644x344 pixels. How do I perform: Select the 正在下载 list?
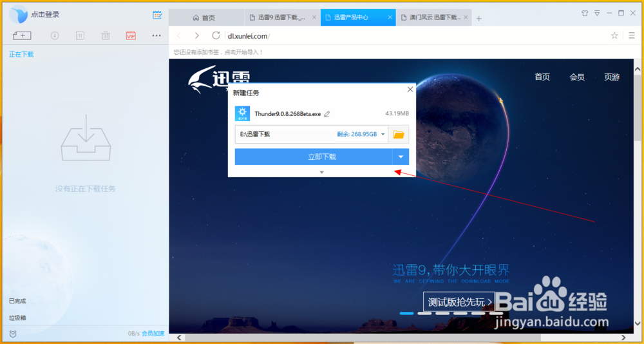tap(21, 54)
